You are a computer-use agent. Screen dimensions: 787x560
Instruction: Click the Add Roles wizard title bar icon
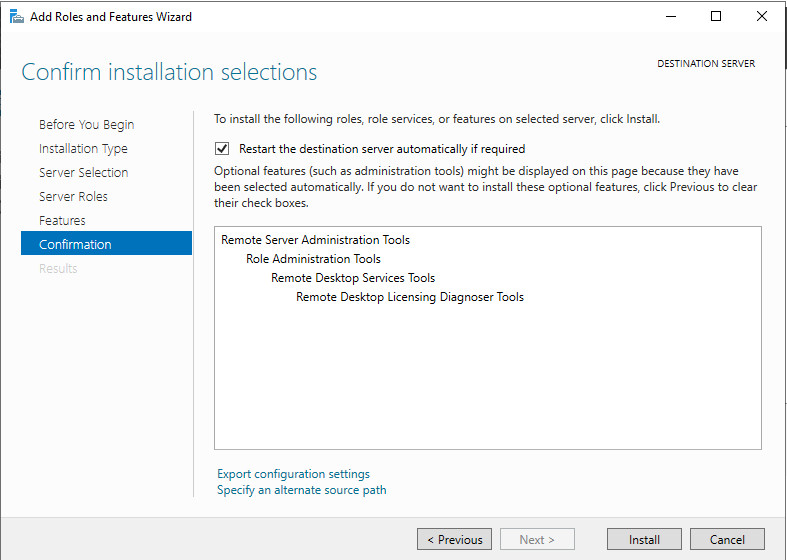click(x=16, y=16)
